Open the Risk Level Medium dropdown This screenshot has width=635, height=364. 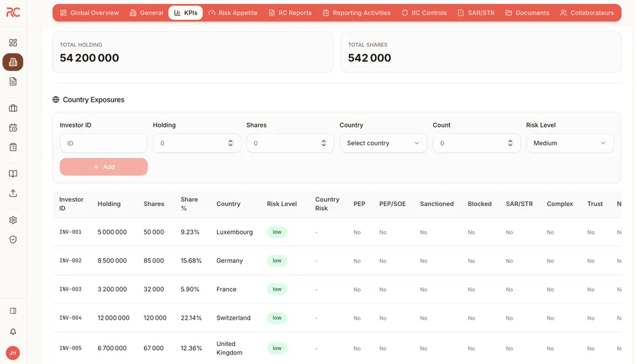point(570,143)
